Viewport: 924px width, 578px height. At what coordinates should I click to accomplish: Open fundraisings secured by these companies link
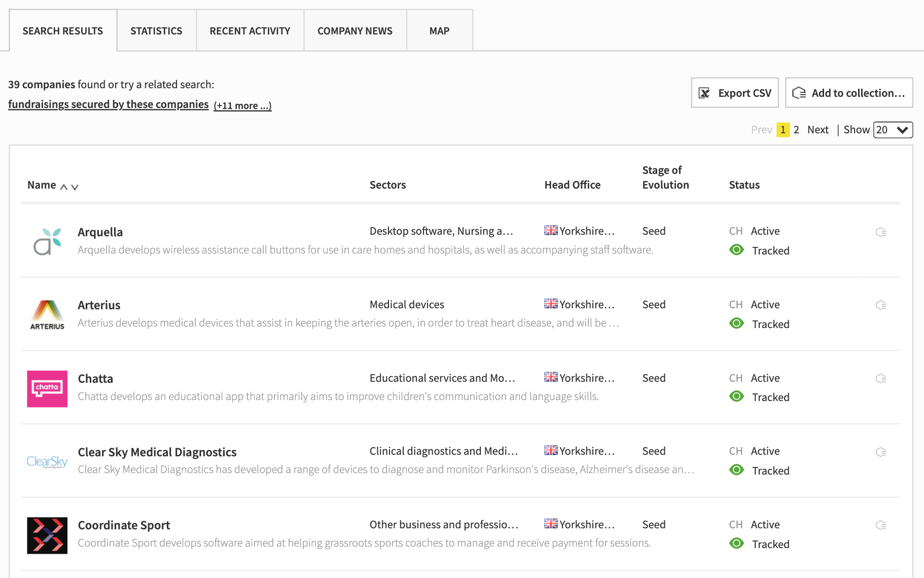point(109,104)
